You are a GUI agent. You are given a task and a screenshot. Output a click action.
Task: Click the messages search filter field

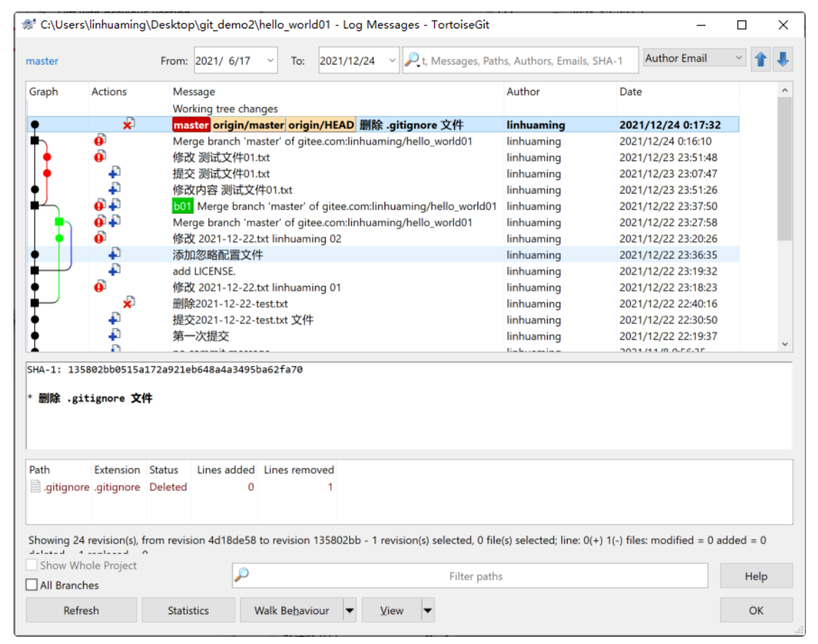pyautogui.click(x=520, y=60)
